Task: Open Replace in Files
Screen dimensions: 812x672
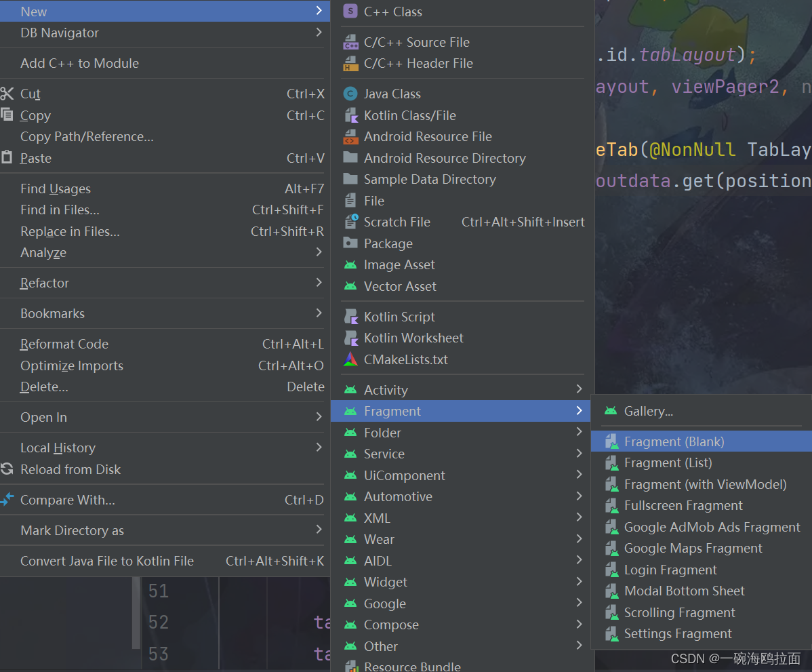Action: [165, 231]
